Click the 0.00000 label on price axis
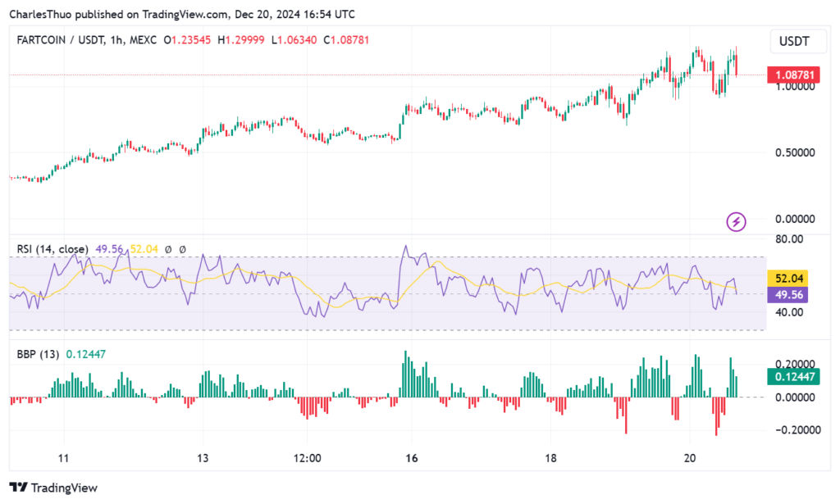The image size is (840, 504). coord(795,219)
